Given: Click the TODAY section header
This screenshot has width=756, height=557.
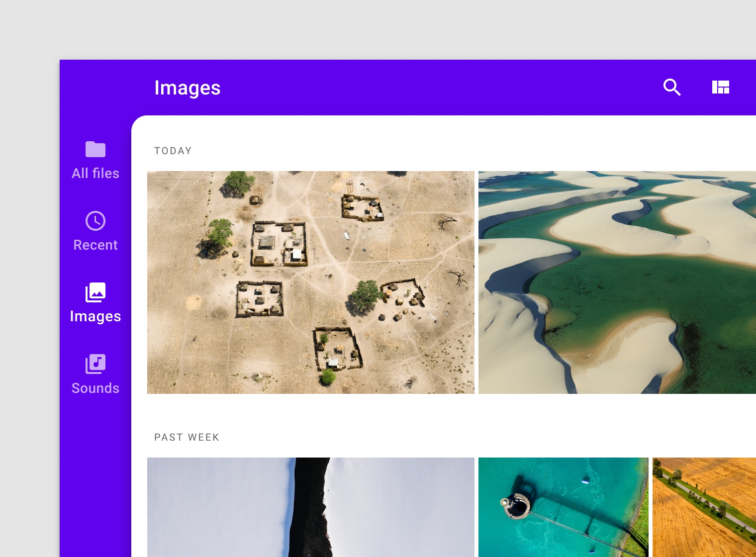Looking at the screenshot, I should tap(173, 151).
